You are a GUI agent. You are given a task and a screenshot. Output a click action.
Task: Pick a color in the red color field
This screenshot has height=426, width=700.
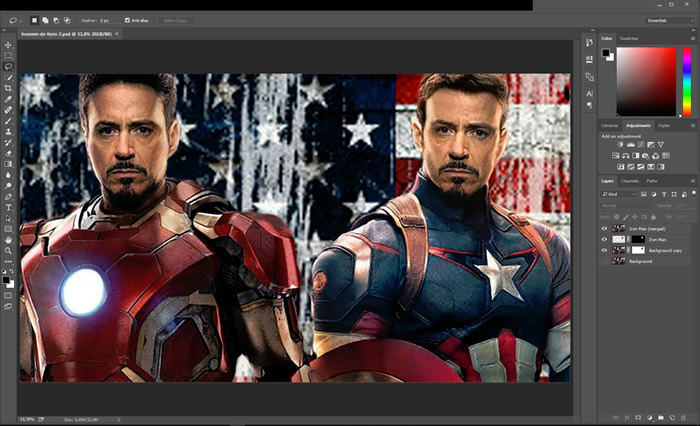point(646,82)
